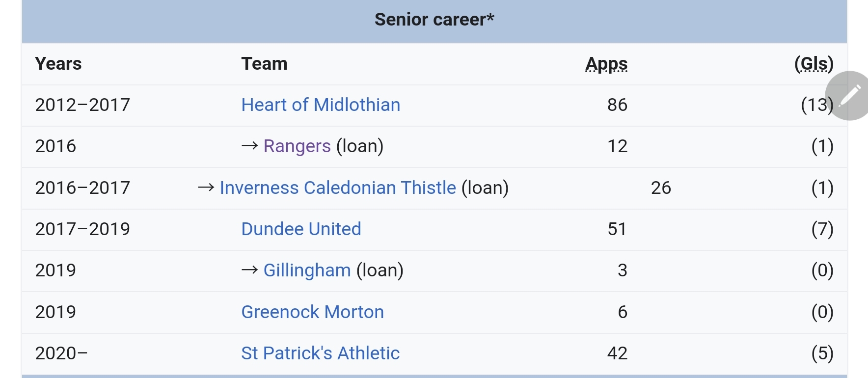Visit the Gillingham team page
This screenshot has width=868, height=378.
(x=307, y=270)
